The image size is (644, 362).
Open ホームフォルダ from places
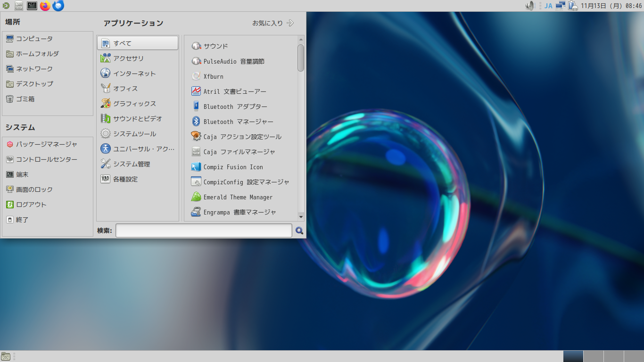(48, 54)
